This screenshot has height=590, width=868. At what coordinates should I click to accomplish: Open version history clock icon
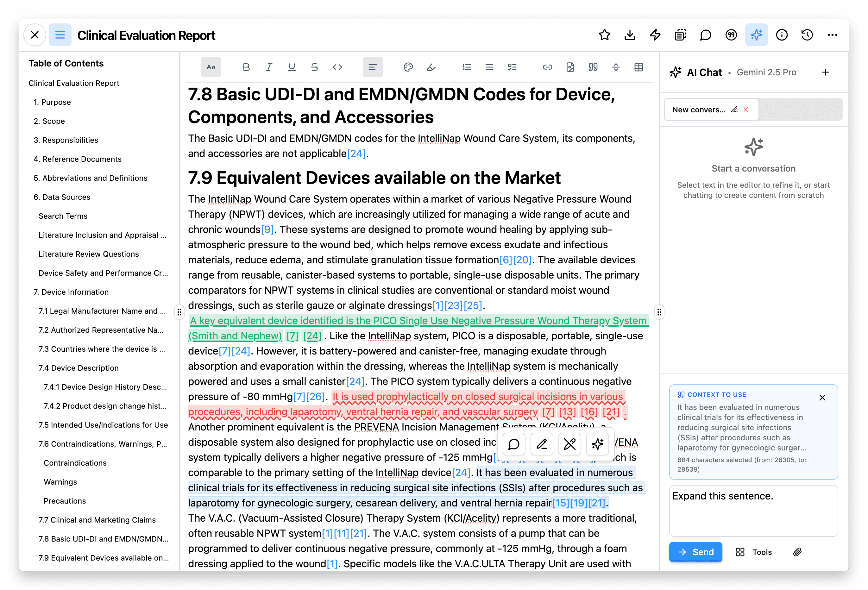[x=807, y=35]
